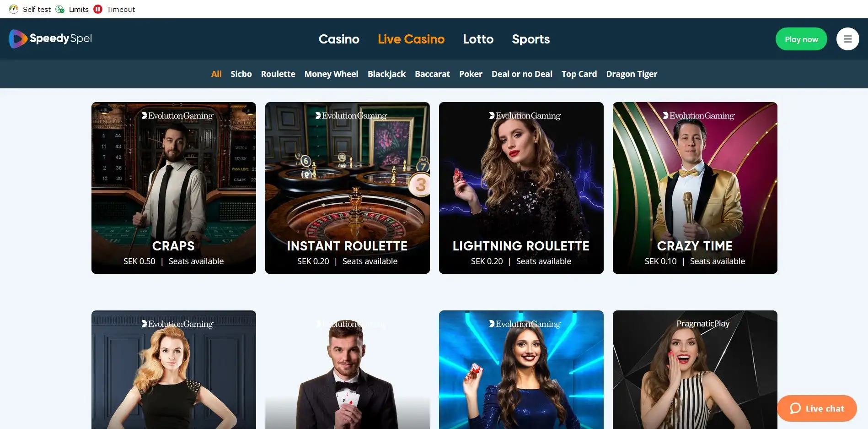
Task: Select the Money Wheel category
Action: click(331, 74)
